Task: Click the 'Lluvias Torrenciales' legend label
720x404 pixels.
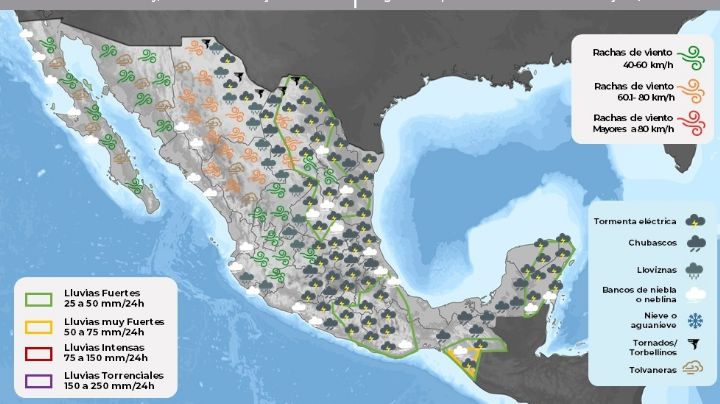Action: click(113, 376)
